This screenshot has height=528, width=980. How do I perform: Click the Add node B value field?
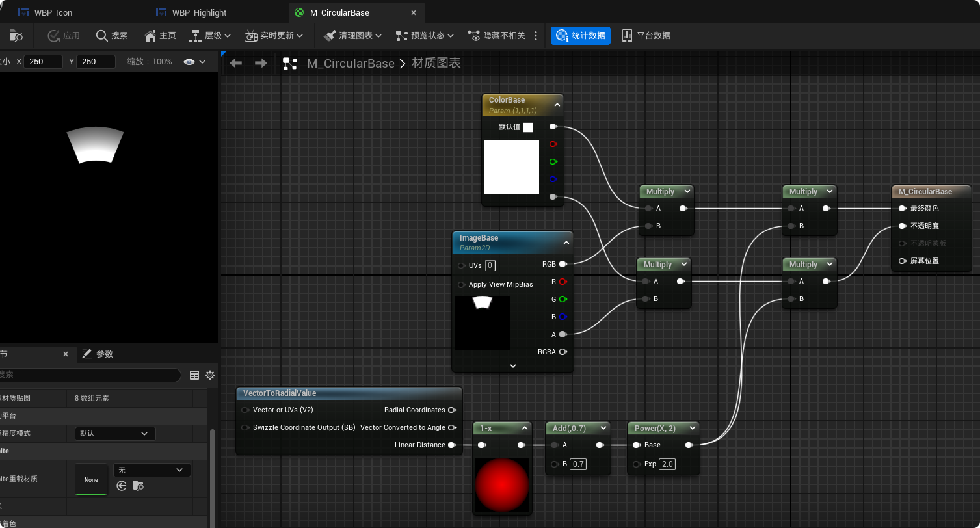pyautogui.click(x=578, y=464)
